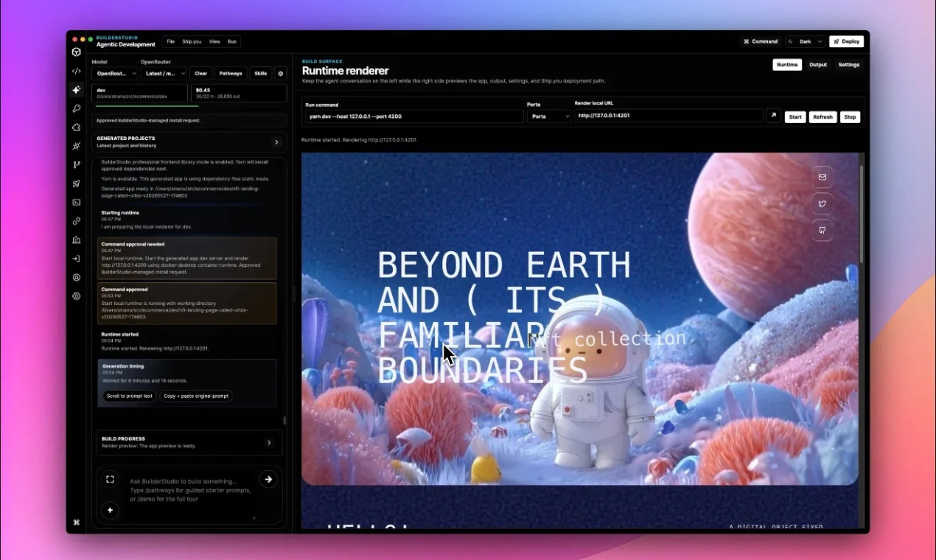Expand the Build Progress section chevron
The height and width of the screenshot is (560, 936).
269,443
